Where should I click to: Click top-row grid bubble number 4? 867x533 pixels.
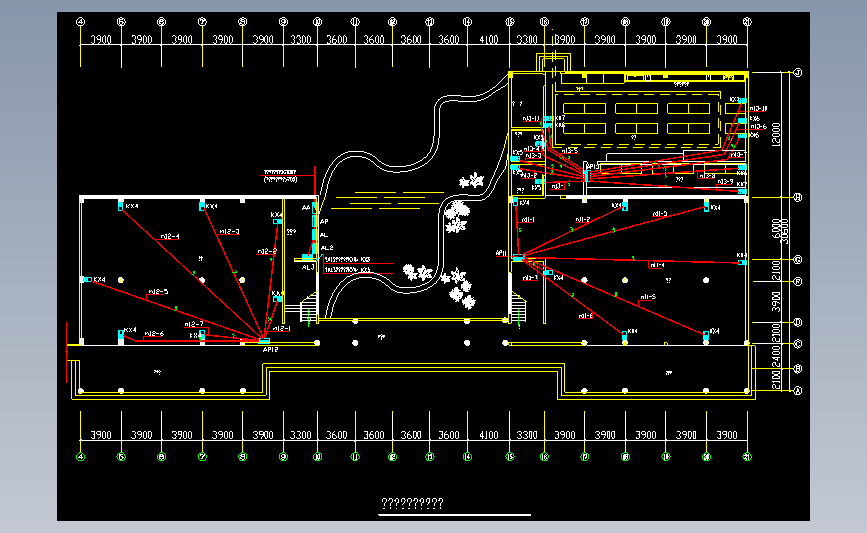[81, 22]
